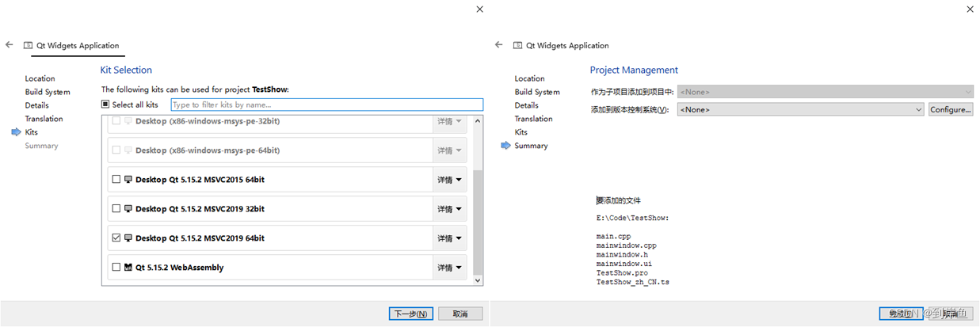Screen dimensions: 980x327
Task: Expand details for WebAssembly kit
Action: coord(449,268)
